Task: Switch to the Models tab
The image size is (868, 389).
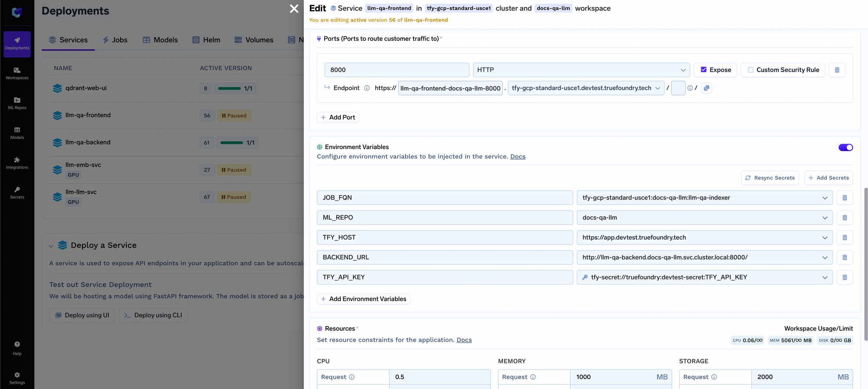Action: coord(160,40)
